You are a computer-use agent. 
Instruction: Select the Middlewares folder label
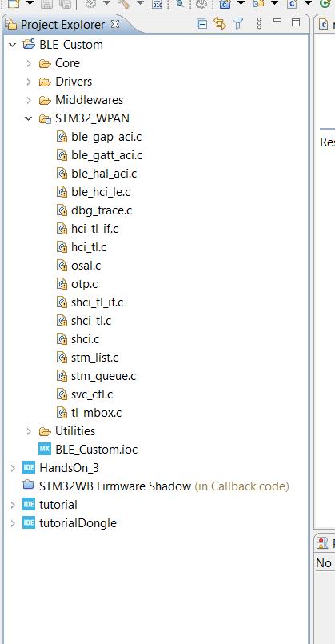pyautogui.click(x=89, y=100)
